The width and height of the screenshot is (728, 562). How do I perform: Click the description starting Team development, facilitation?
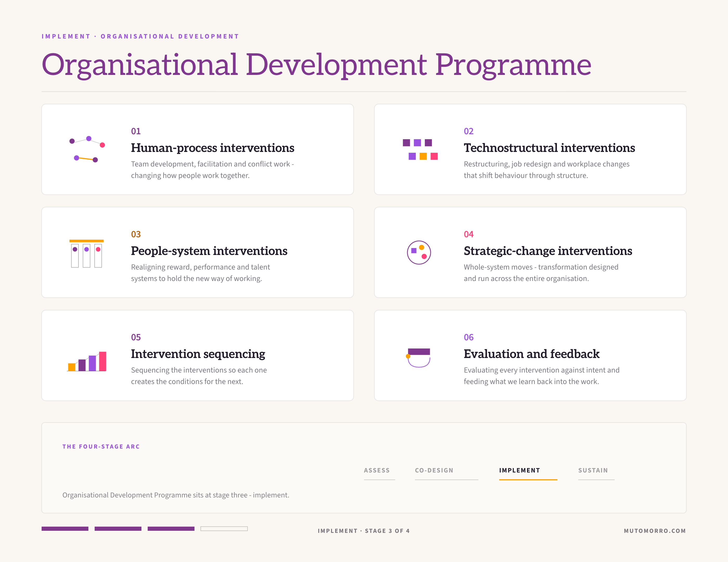coord(212,170)
